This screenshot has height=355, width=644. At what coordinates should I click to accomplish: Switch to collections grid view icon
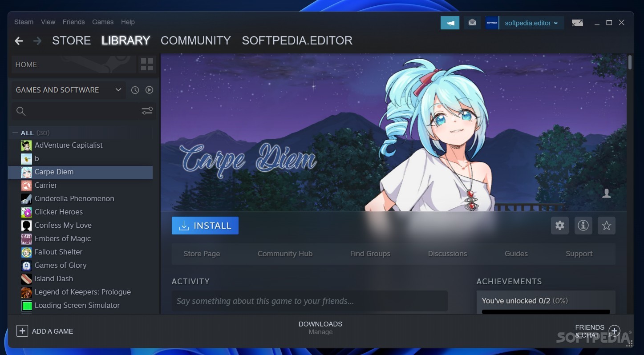[x=147, y=65]
